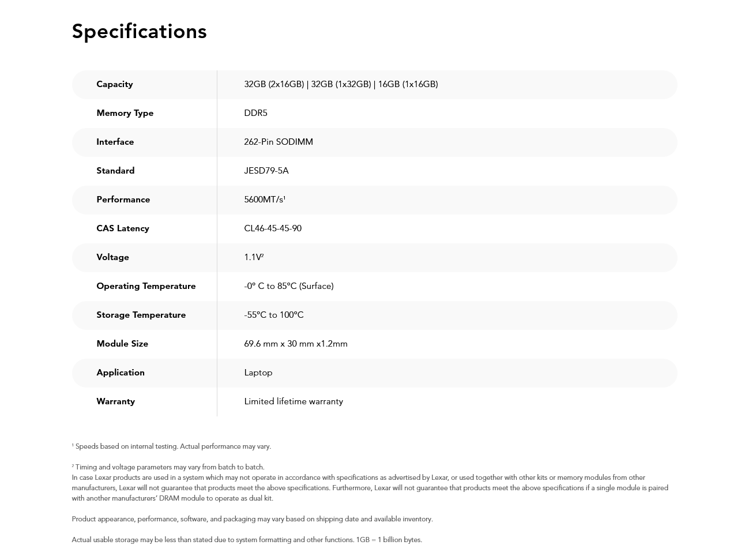The image size is (749, 560).
Task: Click the footnote about speeds internal testing
Action: point(171,446)
